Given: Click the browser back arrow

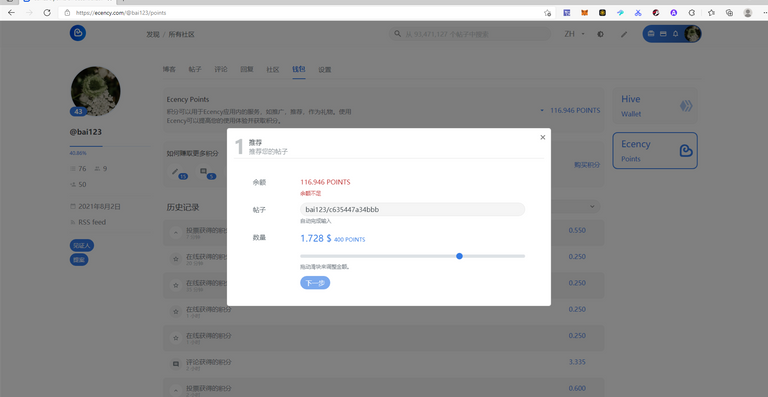Looking at the screenshot, I should tap(11, 13).
